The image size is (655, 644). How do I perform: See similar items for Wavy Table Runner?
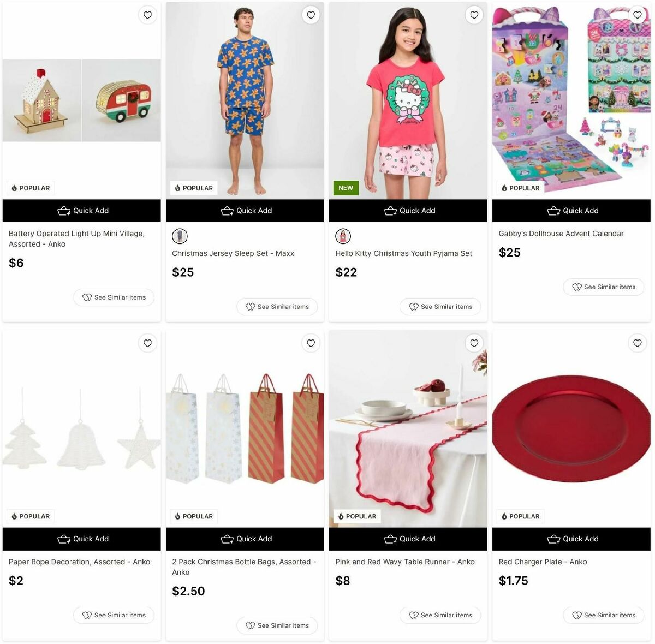[440, 615]
